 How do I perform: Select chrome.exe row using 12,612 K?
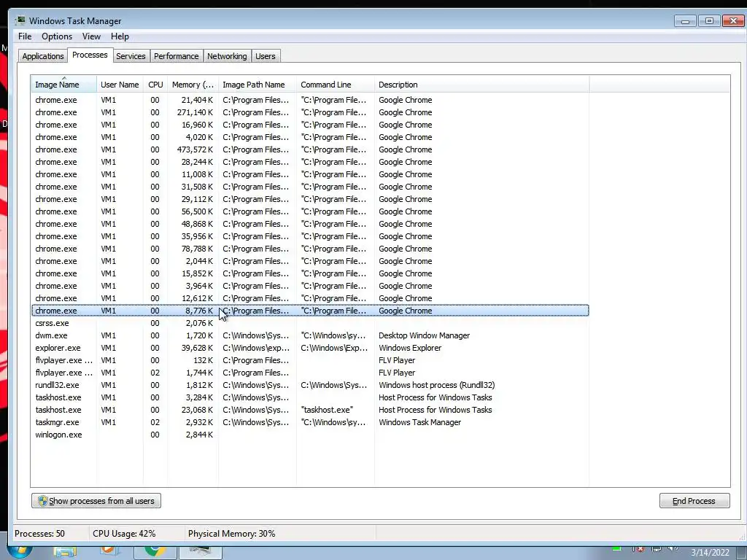[x=310, y=298]
